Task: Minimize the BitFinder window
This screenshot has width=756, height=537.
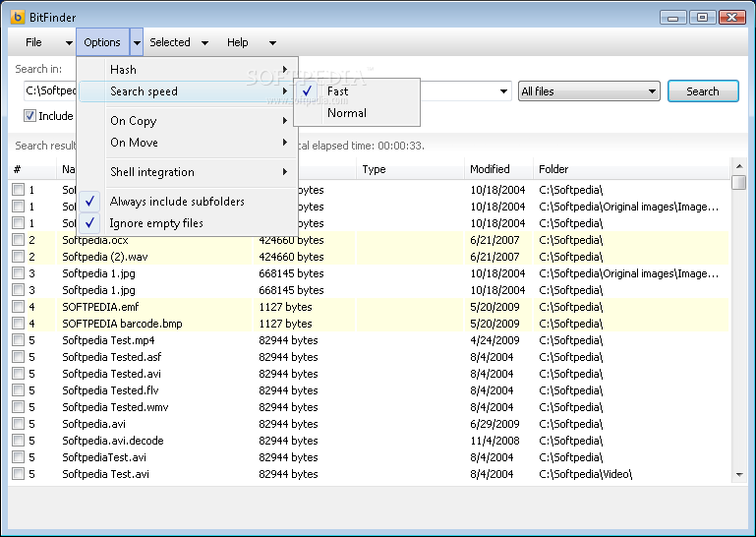Action: coord(673,18)
